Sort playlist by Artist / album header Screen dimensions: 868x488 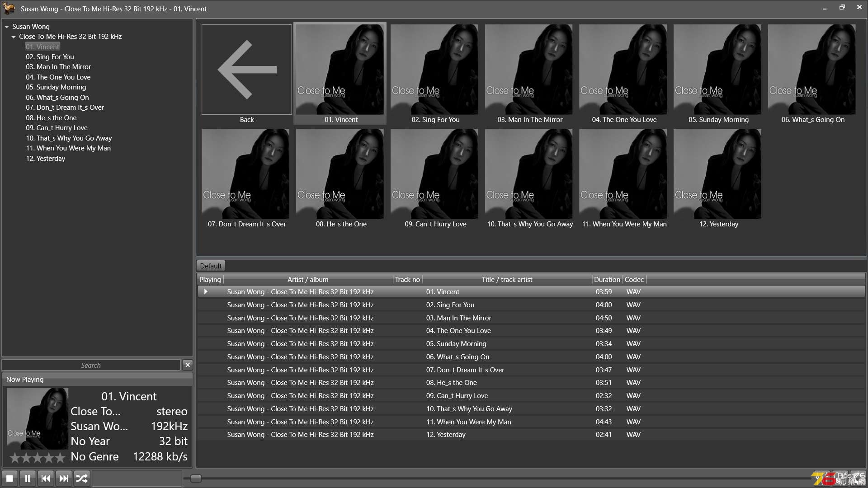pyautogui.click(x=308, y=280)
